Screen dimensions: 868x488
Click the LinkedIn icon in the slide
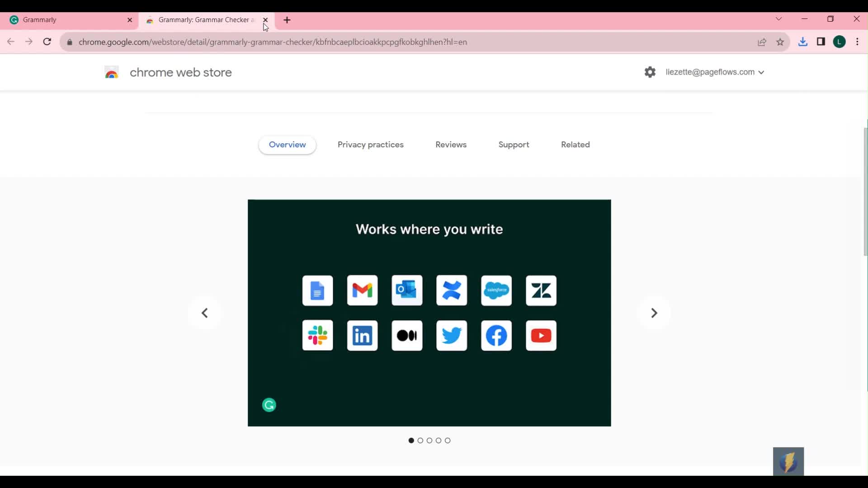pos(362,335)
